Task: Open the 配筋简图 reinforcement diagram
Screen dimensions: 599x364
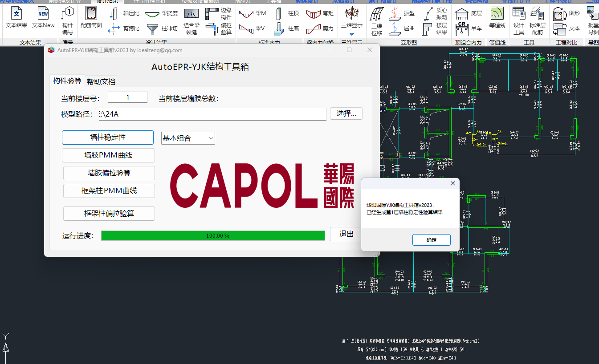Action: pyautogui.click(x=91, y=18)
